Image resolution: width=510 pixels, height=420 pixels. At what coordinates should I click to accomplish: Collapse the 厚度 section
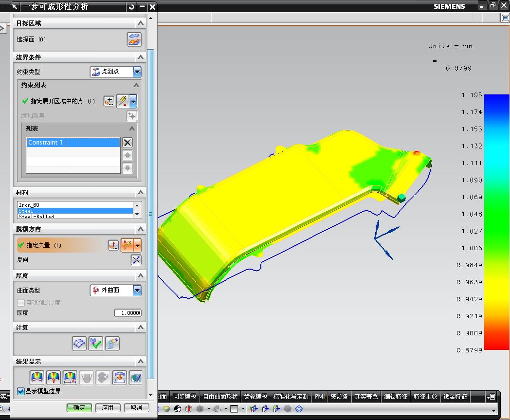[x=141, y=275]
